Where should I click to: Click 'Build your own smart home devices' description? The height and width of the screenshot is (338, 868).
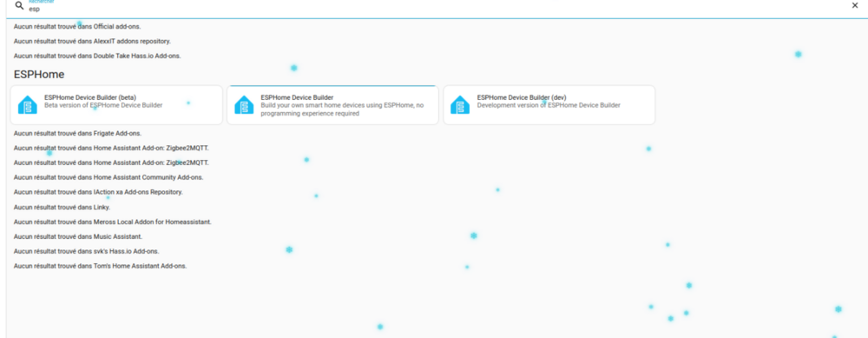coord(342,109)
